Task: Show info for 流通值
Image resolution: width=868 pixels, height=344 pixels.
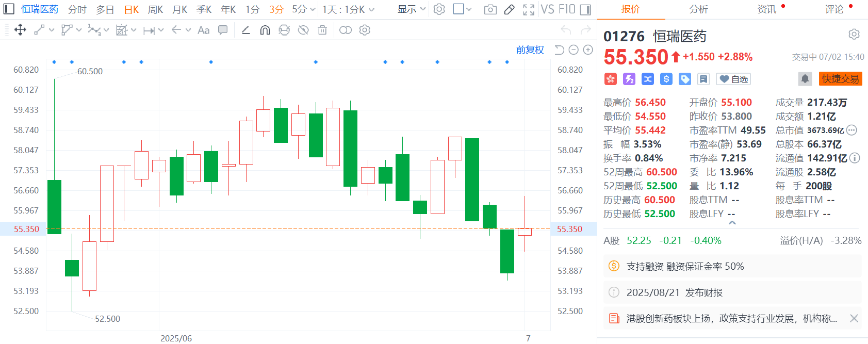Action: (855, 158)
